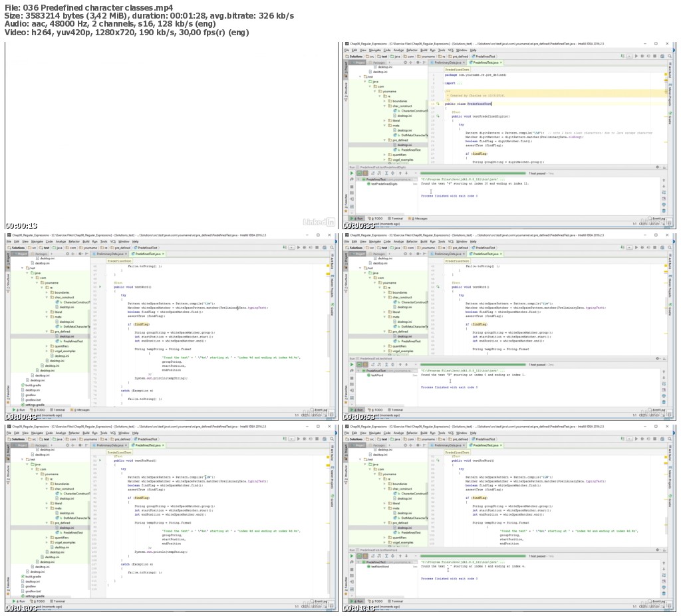Image resolution: width=681 pixels, height=616 pixels.
Task: Click gutter run icon beside testNonWord in 00:01:03 frame
Action: point(100,460)
